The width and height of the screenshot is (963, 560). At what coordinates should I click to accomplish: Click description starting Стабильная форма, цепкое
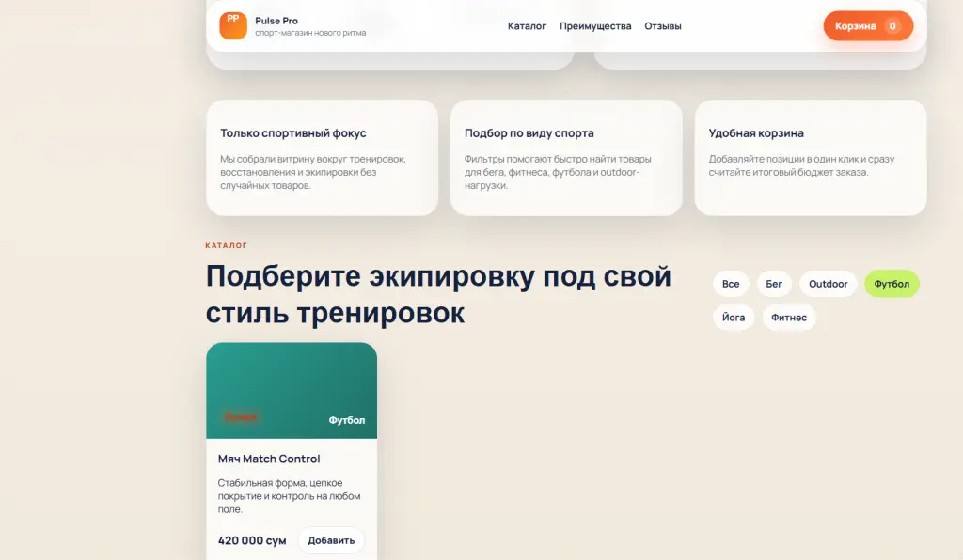290,495
